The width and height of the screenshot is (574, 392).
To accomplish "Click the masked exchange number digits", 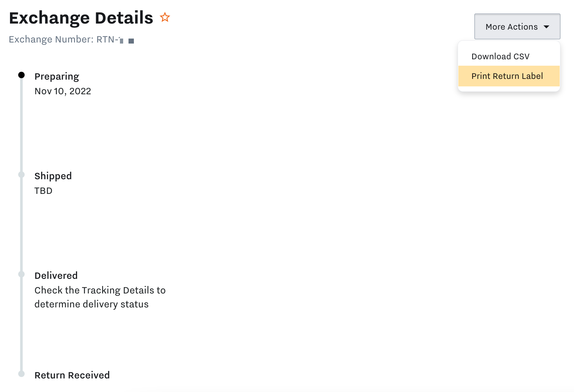I will (127, 41).
